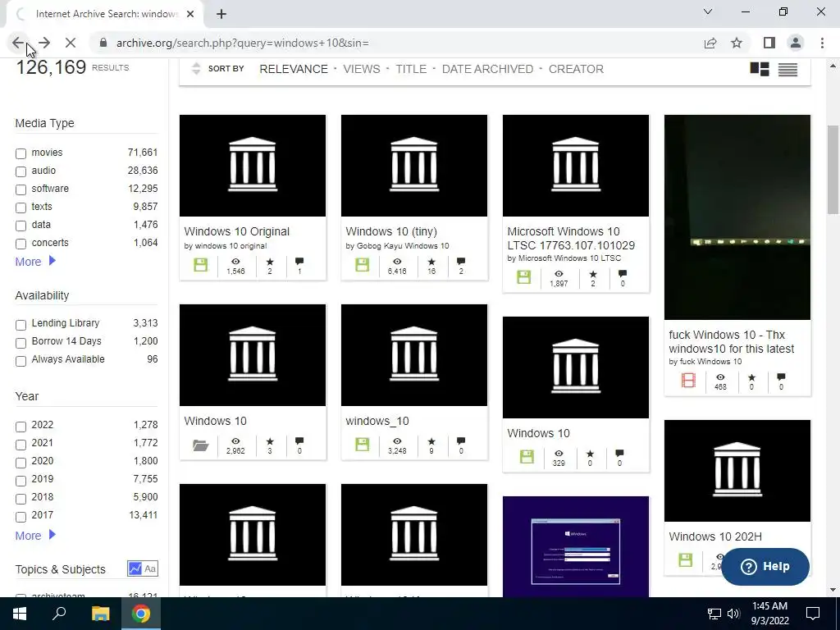840x630 pixels.
Task: Enable the Borrow 14 Days filter
Action: click(21, 343)
